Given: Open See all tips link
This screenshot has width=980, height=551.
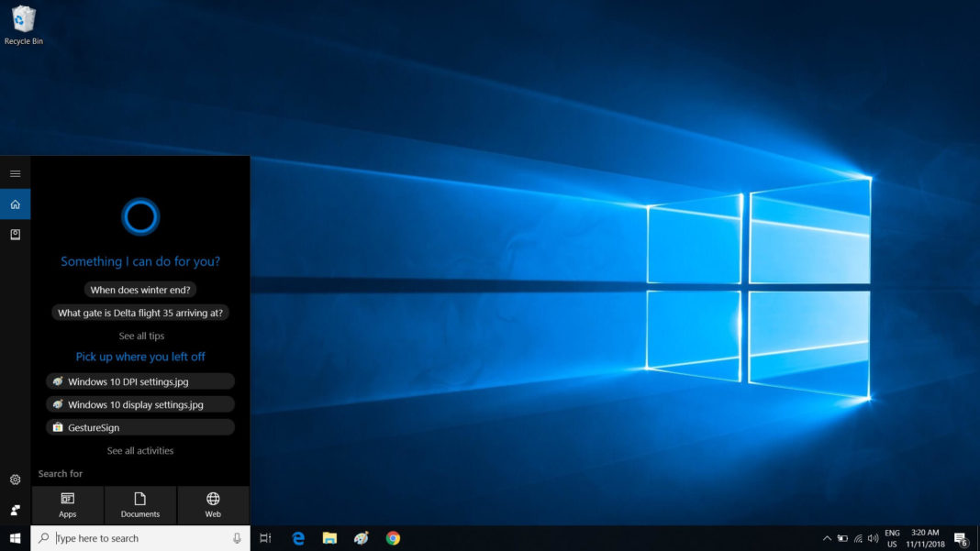Looking at the screenshot, I should click(139, 336).
